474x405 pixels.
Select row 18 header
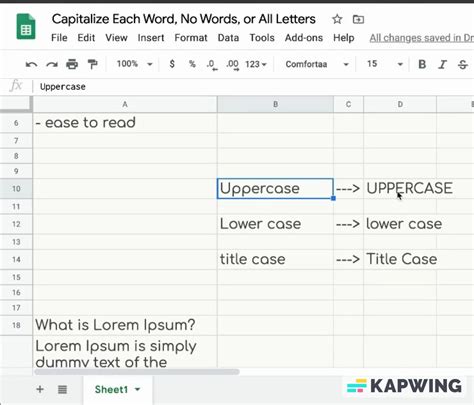[x=16, y=325]
